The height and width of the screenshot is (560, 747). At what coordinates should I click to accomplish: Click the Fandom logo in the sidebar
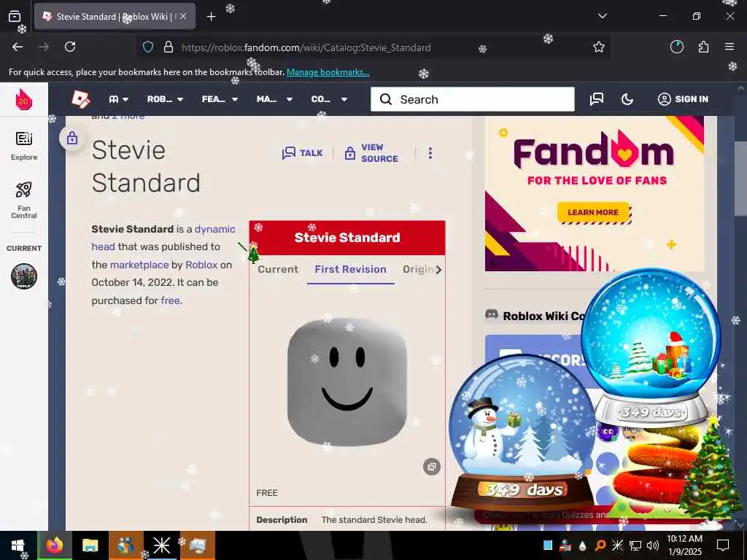click(x=23, y=99)
